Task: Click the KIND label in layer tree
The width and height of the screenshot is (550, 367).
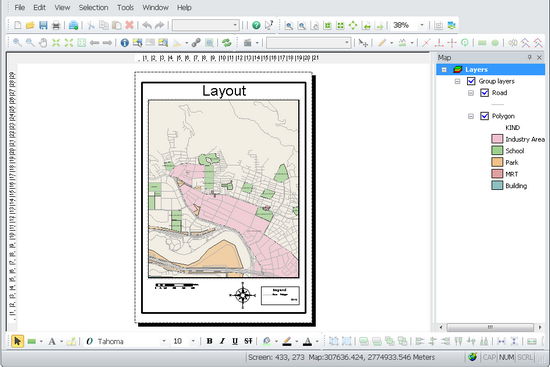Action: 512,128
